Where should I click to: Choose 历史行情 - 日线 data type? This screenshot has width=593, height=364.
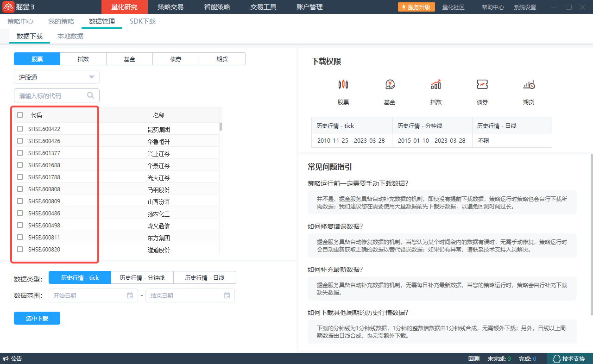point(205,277)
